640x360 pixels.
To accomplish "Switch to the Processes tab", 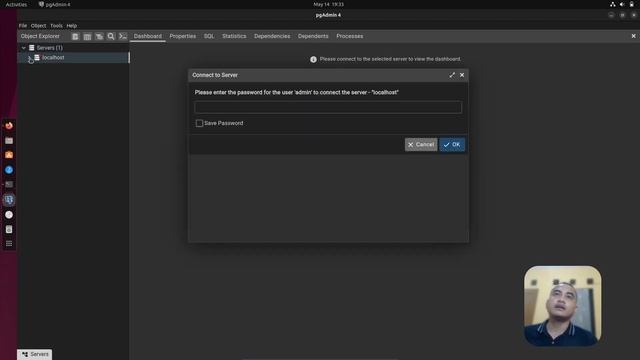I will (x=350, y=36).
